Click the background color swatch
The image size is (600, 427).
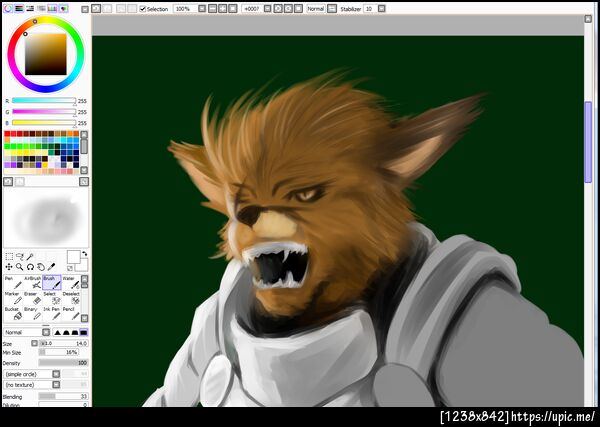[x=84, y=266]
